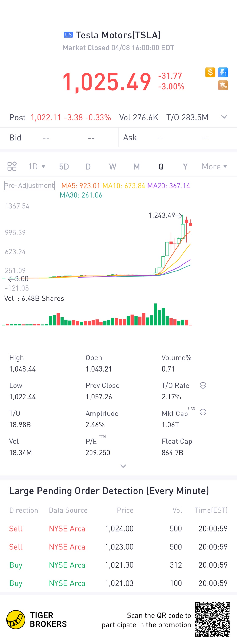Tap the Amplitude value 2.46%
The height and width of the screenshot is (644, 237).
click(95, 424)
